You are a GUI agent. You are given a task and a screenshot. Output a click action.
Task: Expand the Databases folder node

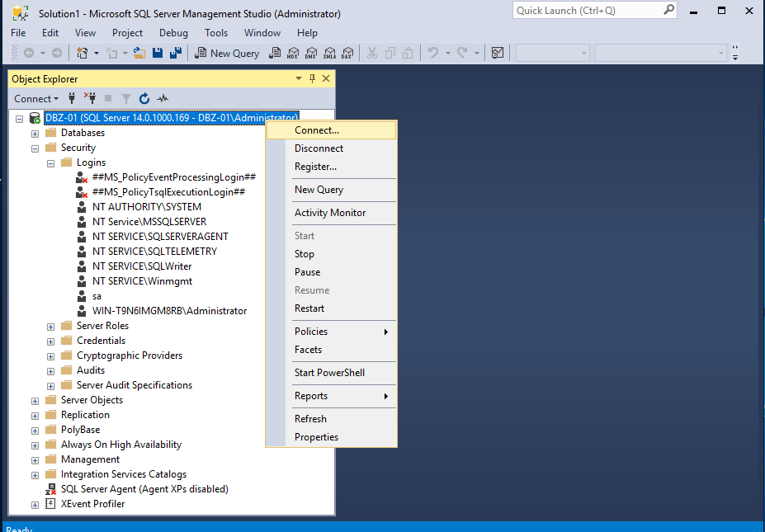tap(35, 134)
